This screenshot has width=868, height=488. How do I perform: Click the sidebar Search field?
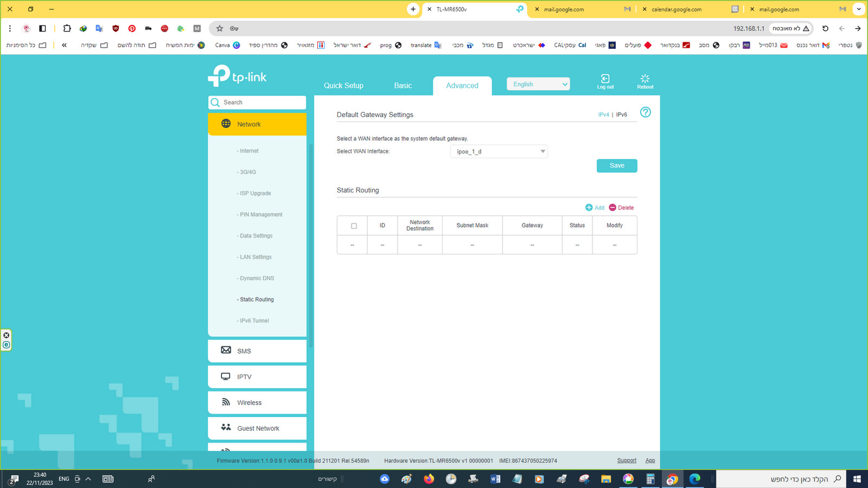[x=257, y=102]
